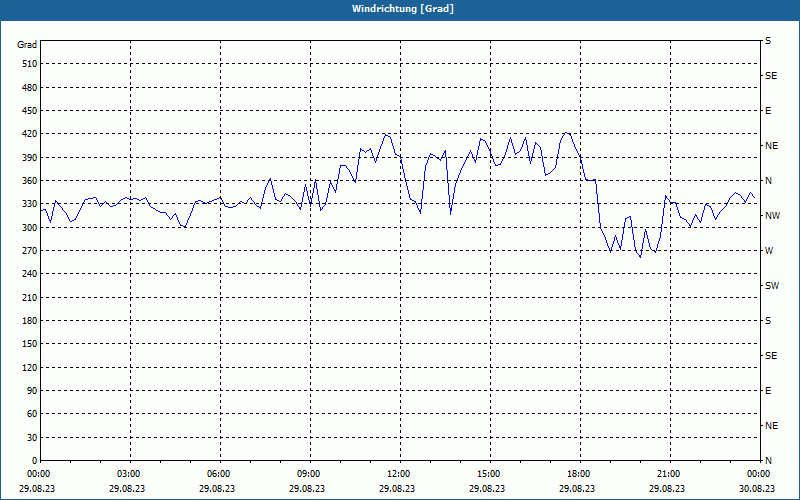
Task: Click the NE compass label just above 390 level
Action: pyautogui.click(x=771, y=146)
